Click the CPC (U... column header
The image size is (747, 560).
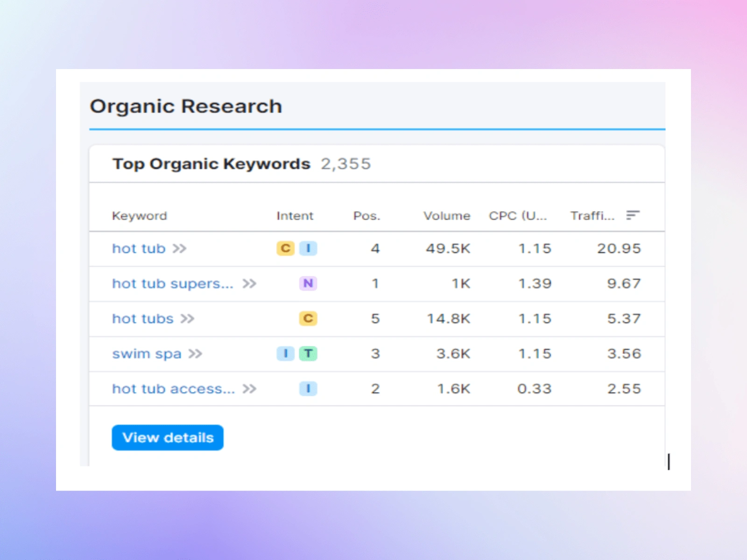click(517, 216)
